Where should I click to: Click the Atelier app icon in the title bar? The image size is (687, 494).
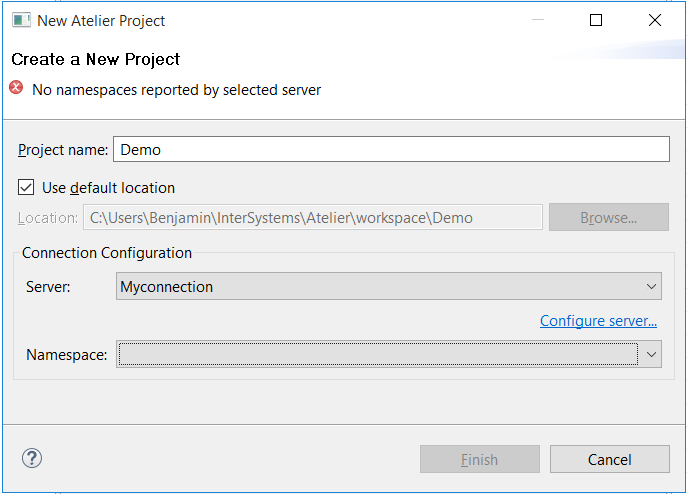21,20
